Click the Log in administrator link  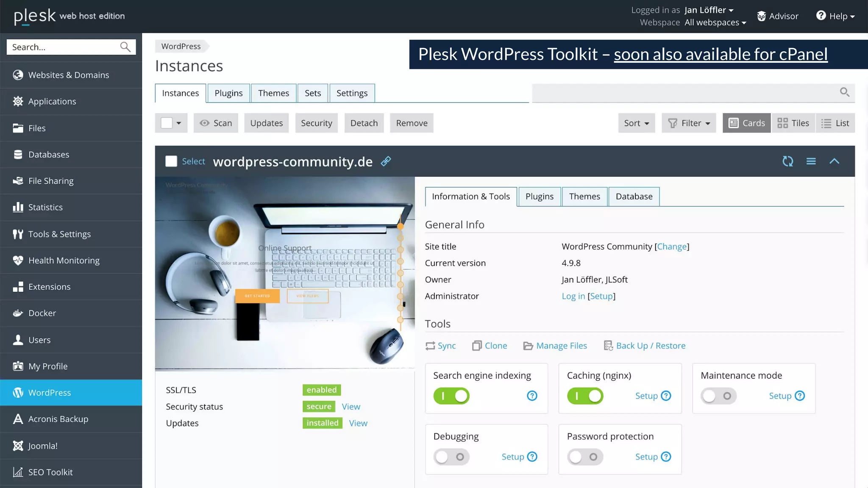573,296
